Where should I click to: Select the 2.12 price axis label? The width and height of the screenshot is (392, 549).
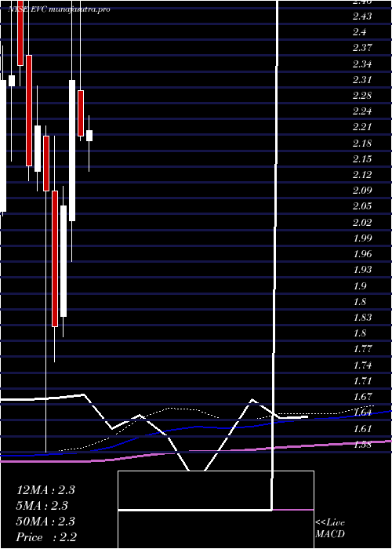pyautogui.click(x=362, y=174)
